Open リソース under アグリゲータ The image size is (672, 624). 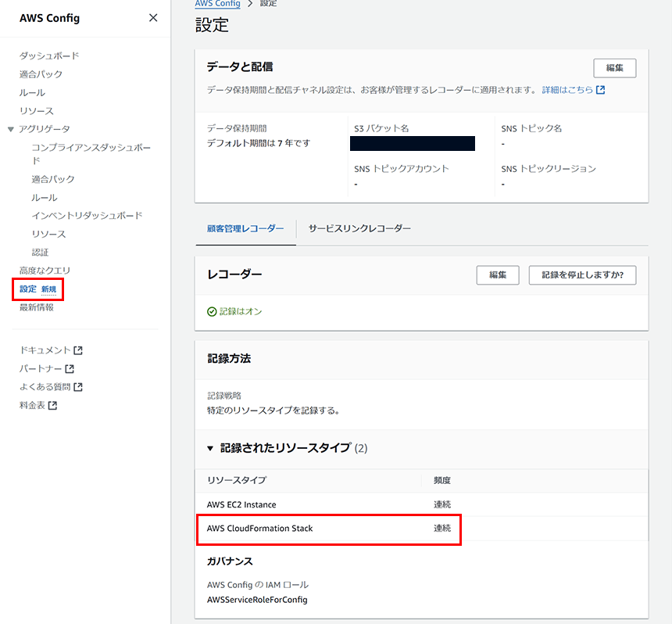click(48, 234)
